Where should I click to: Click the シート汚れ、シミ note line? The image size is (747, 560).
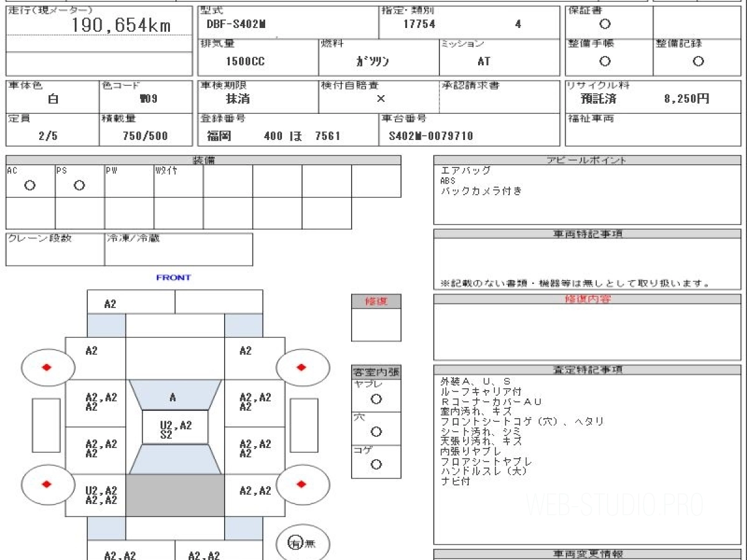pos(481,432)
